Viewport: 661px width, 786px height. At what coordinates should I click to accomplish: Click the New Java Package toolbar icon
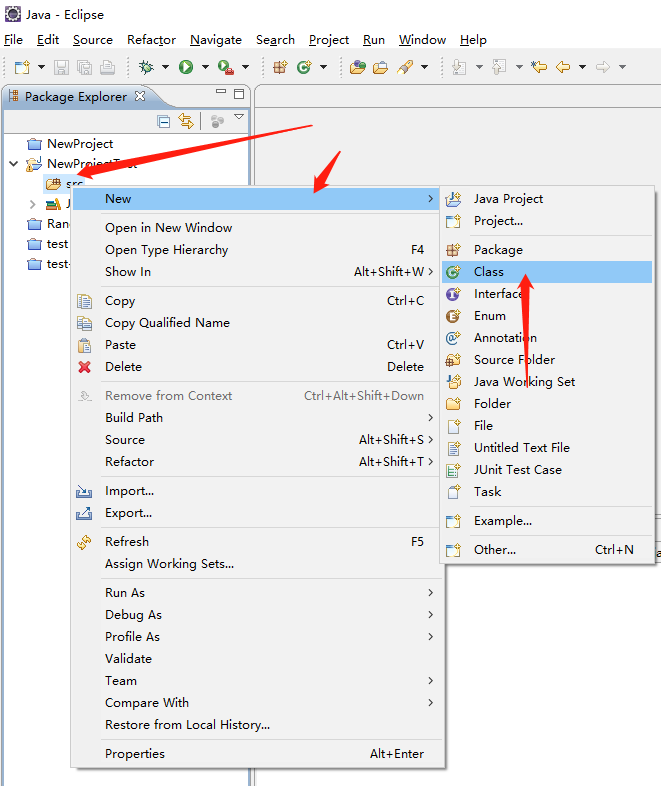(281, 67)
